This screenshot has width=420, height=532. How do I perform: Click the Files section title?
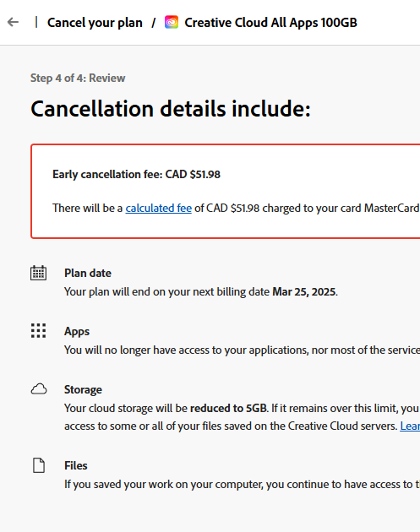coord(76,465)
